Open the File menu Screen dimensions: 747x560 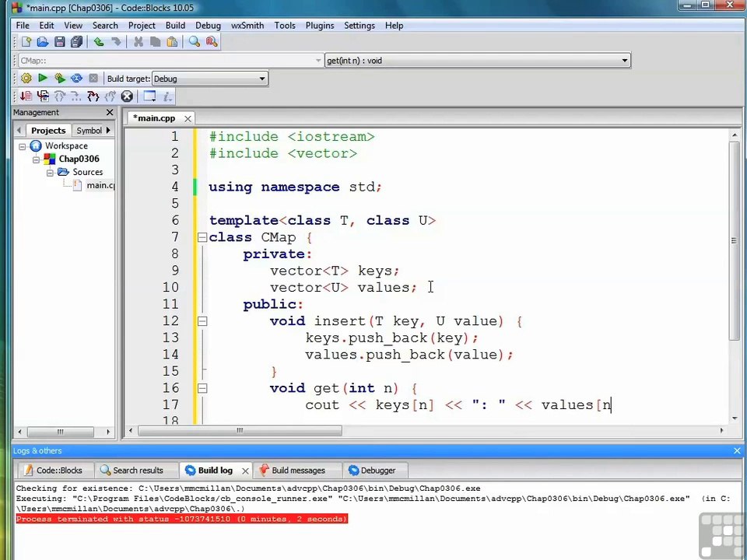point(23,25)
